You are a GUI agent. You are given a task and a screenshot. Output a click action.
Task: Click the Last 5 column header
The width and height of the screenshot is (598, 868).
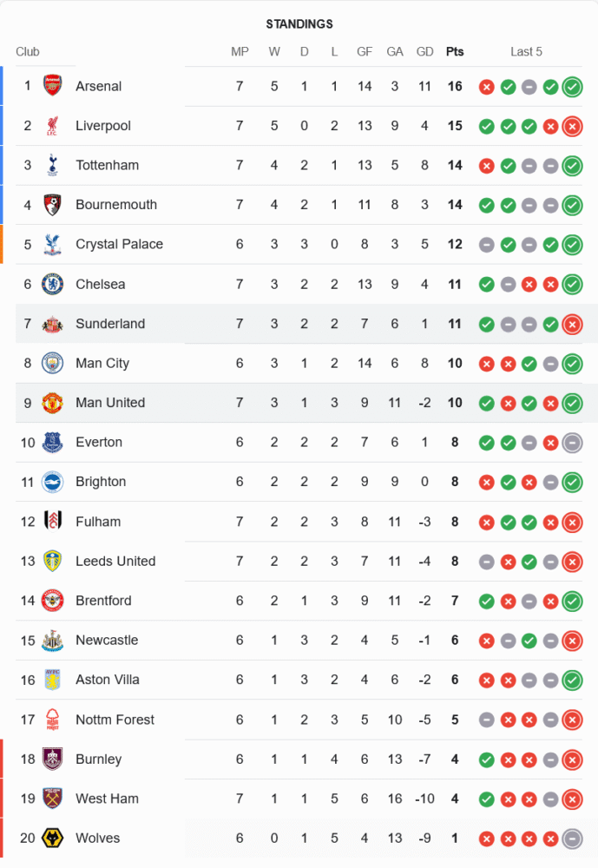tap(526, 51)
